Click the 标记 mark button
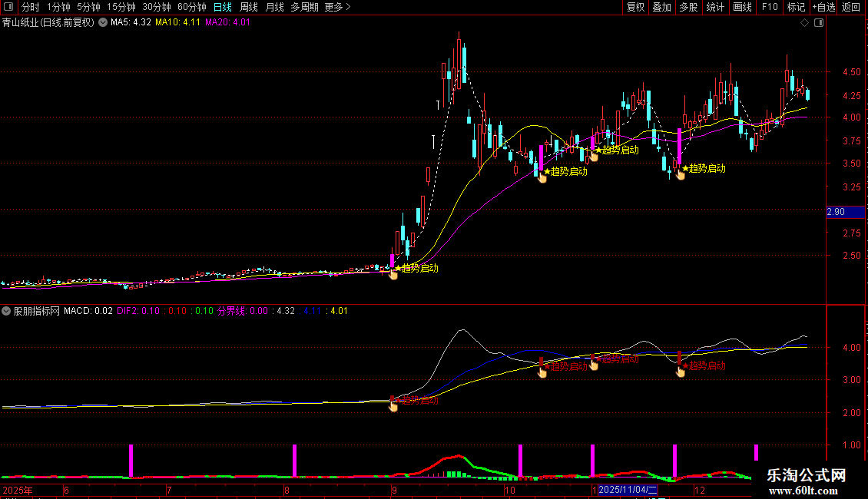 pos(796,7)
